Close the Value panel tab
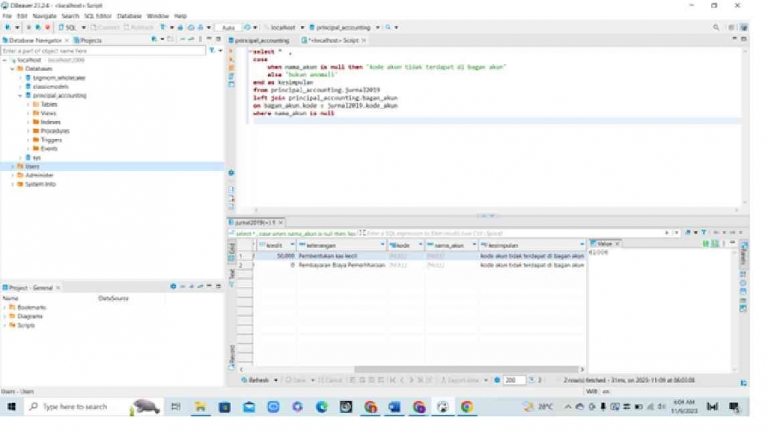This screenshot has height=433, width=770. [617, 244]
